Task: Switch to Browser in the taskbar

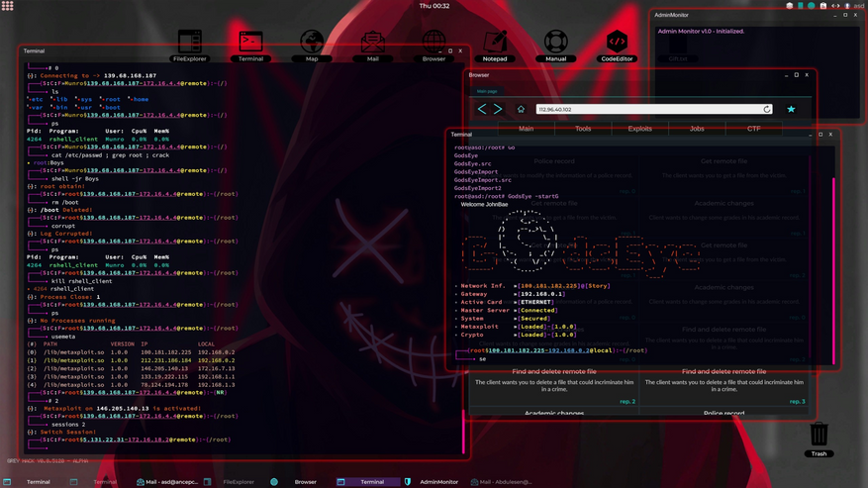Action: tap(299, 482)
